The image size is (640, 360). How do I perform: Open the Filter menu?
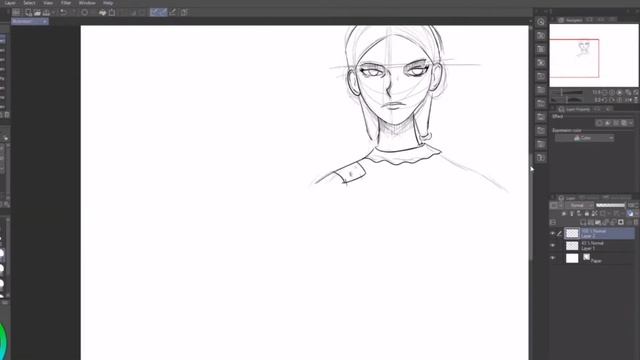click(66, 3)
